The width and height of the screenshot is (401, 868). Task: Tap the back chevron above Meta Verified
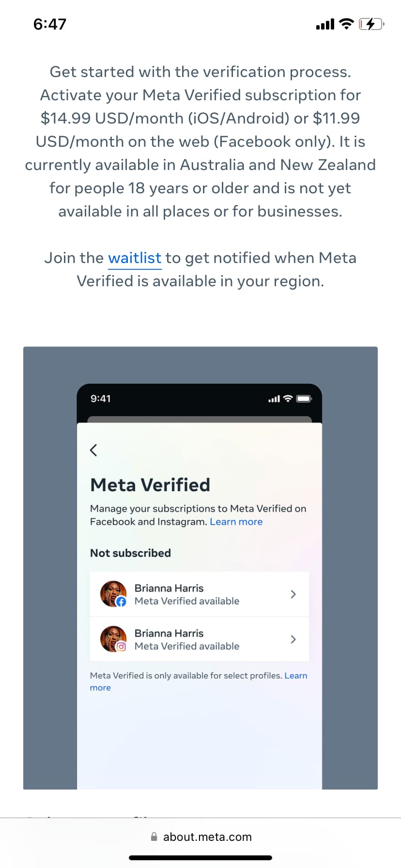tap(93, 450)
